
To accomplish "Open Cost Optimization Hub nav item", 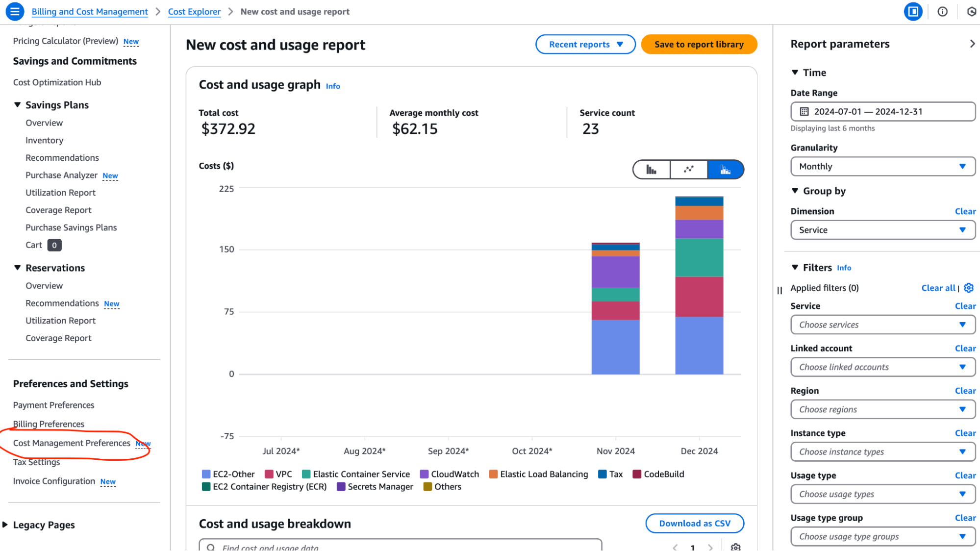I will pyautogui.click(x=57, y=82).
